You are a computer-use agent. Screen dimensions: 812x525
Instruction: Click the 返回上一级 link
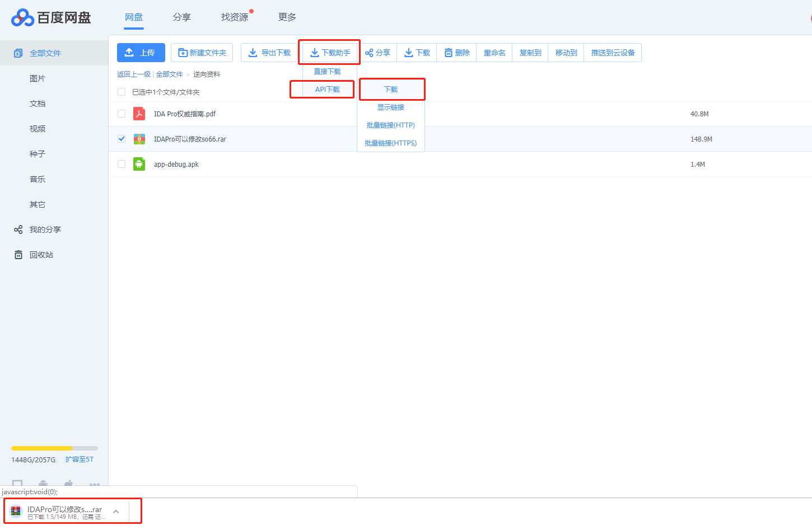134,74
